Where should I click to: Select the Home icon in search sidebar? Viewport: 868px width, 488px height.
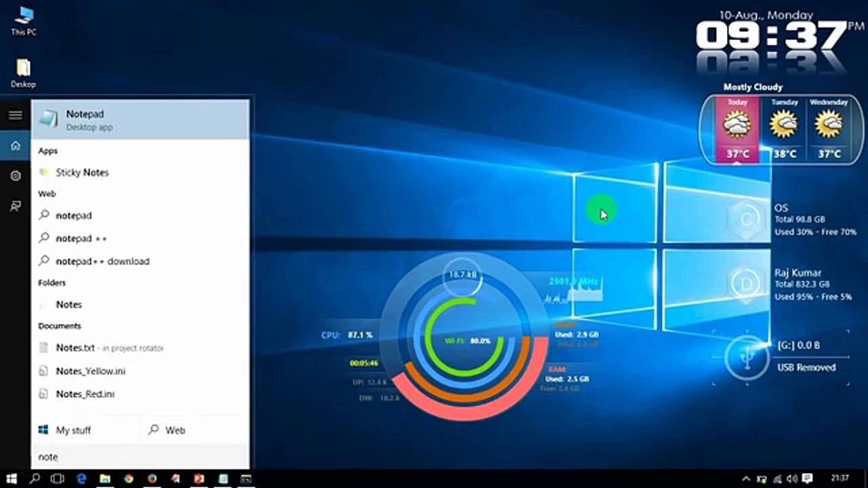pos(15,146)
